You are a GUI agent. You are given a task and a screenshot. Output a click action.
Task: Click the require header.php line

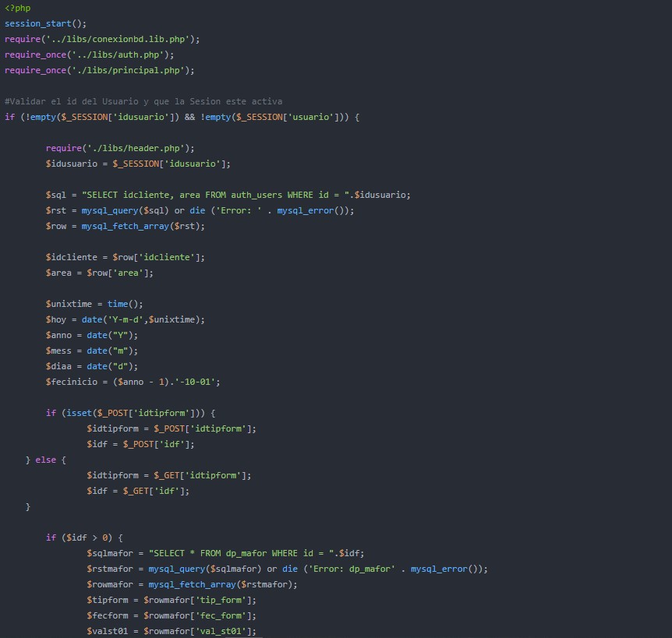[x=120, y=148]
